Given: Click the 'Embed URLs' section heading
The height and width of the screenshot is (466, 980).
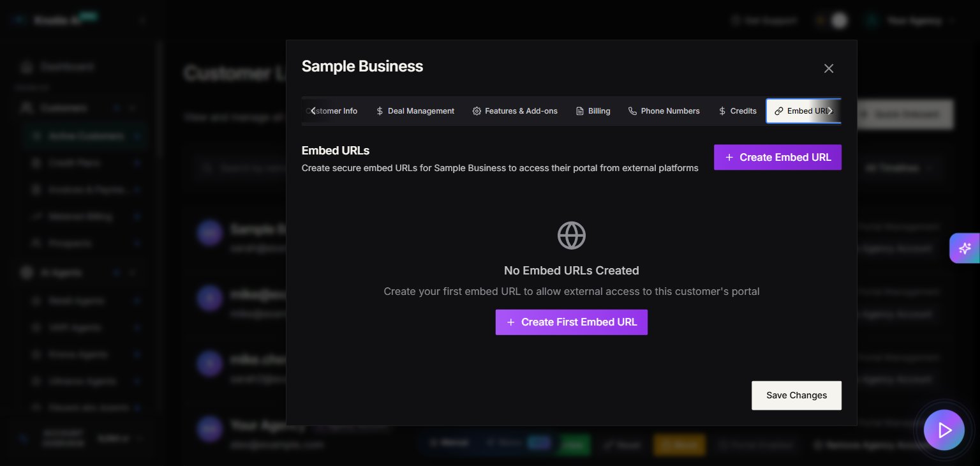Looking at the screenshot, I should coord(336,151).
